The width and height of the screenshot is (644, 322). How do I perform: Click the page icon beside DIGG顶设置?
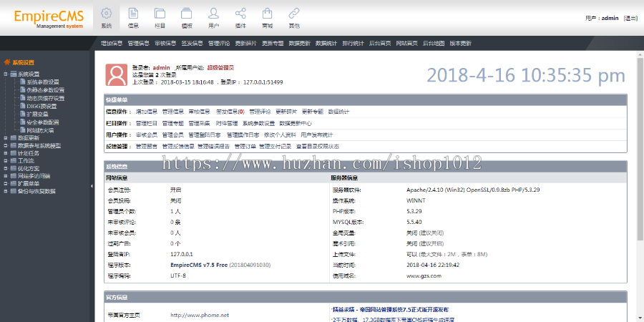pos(23,106)
